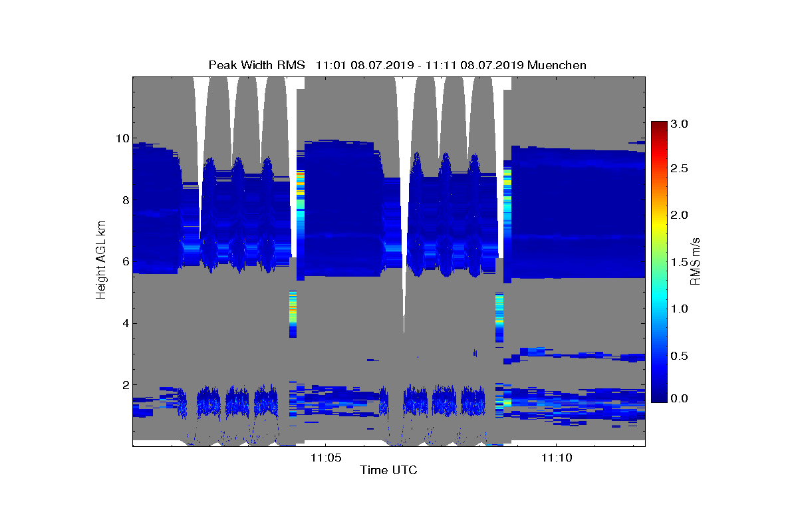
Task: Click the yellow region of the colorbar
Action: click(659, 225)
